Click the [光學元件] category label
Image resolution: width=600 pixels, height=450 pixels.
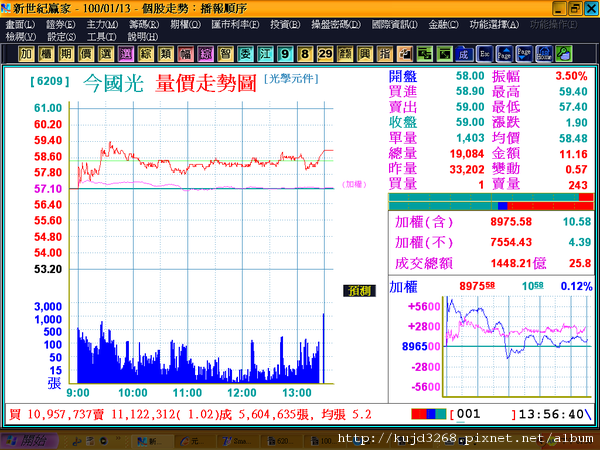tap(291, 79)
